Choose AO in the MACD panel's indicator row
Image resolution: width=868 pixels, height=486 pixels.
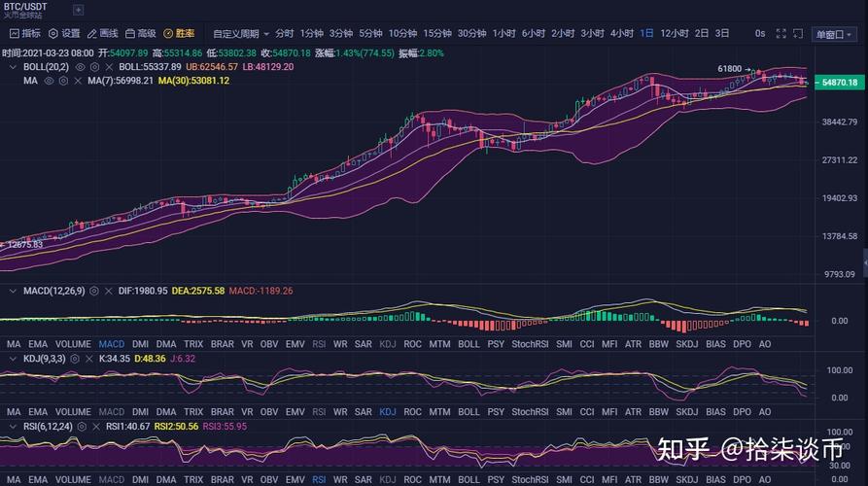765,344
